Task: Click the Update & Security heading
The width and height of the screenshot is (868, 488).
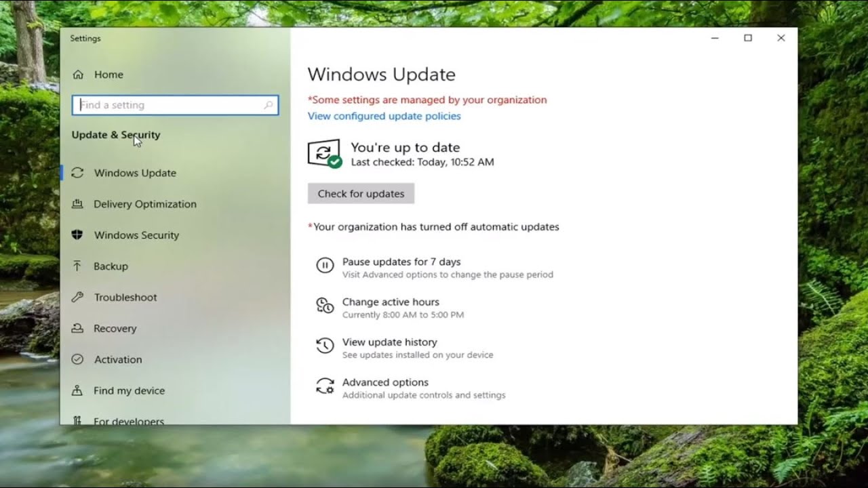Action: [116, 135]
